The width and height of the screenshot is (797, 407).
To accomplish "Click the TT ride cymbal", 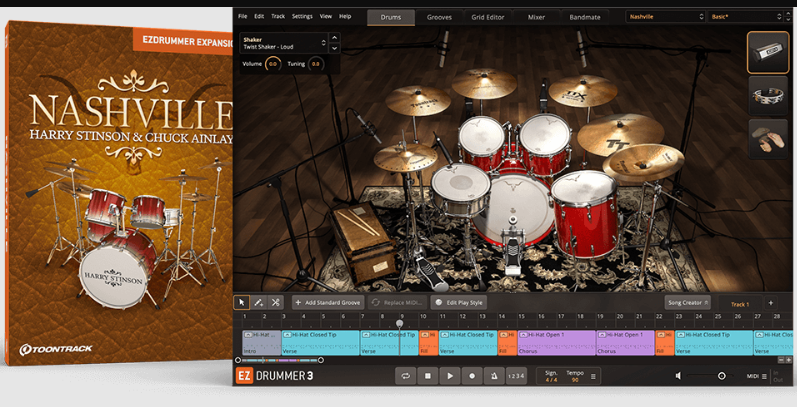I will 620,134.
